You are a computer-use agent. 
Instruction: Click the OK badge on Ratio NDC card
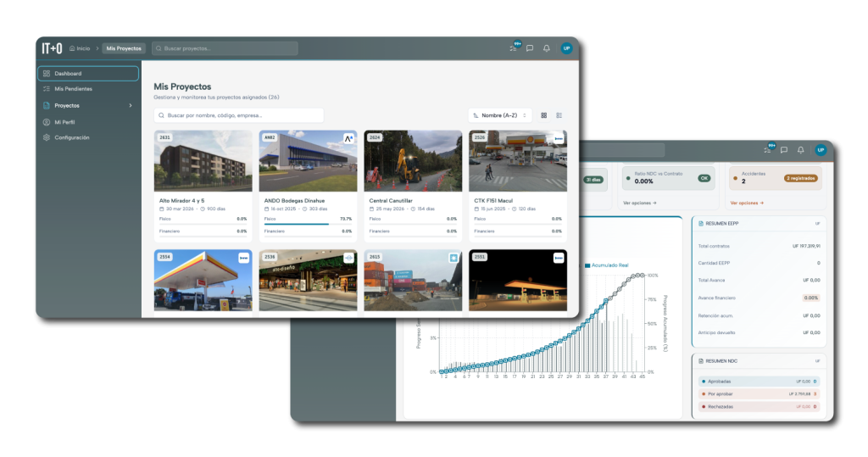pos(704,178)
